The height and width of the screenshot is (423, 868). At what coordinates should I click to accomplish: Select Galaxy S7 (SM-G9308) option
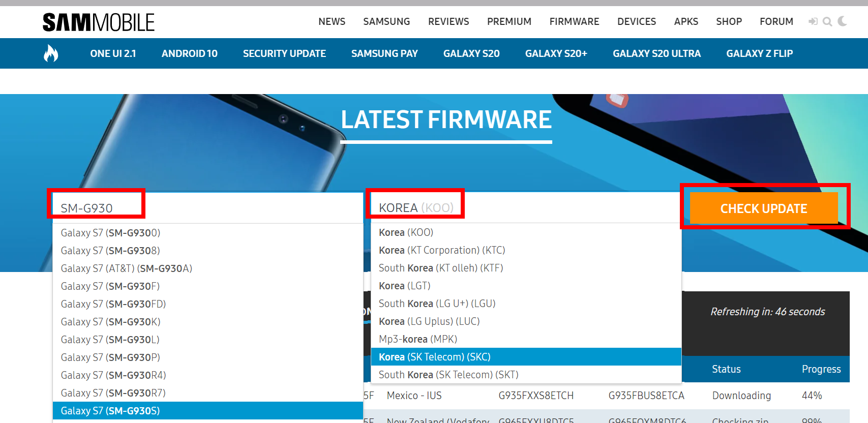click(x=208, y=251)
